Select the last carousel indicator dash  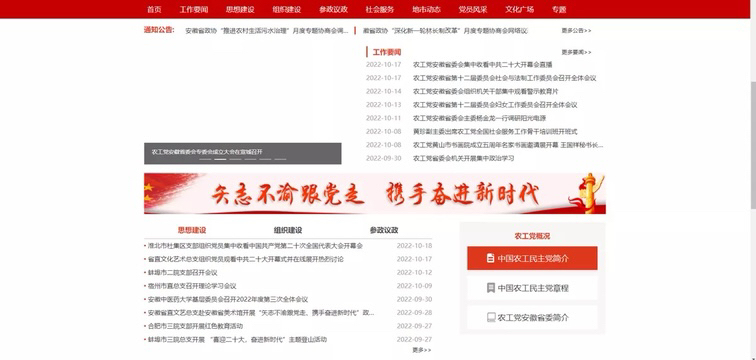click(x=280, y=159)
